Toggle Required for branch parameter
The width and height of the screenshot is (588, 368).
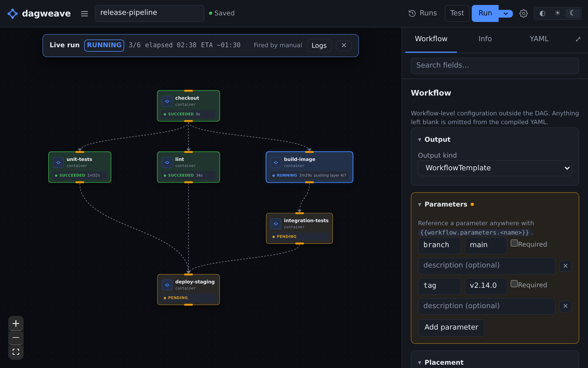click(x=514, y=243)
